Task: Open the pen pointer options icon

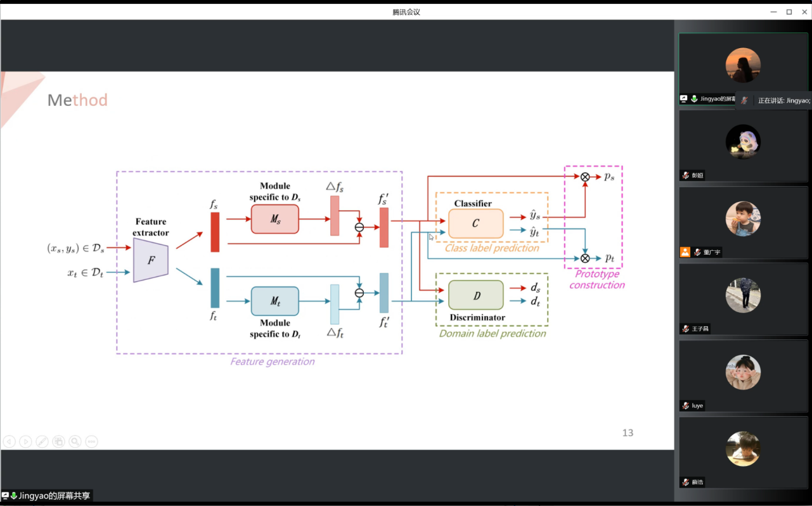Action: (x=42, y=441)
